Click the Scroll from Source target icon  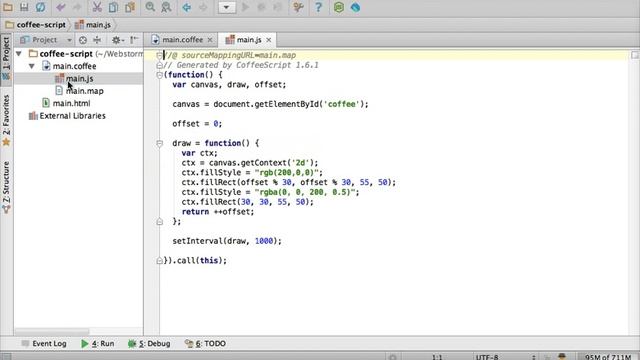pos(83,40)
